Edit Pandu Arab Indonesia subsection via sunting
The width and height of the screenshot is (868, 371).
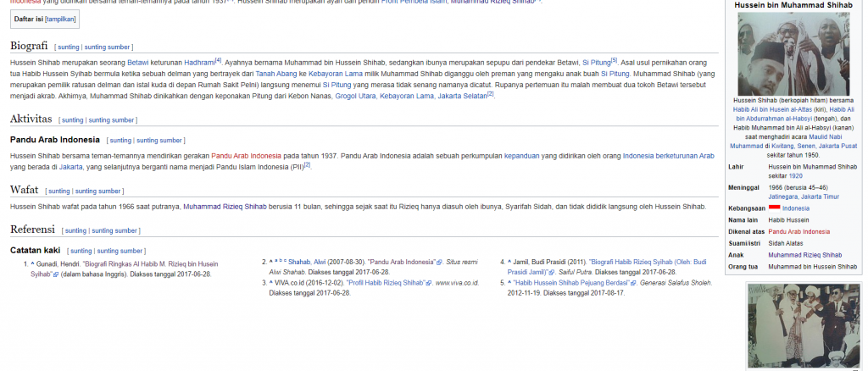coord(120,141)
